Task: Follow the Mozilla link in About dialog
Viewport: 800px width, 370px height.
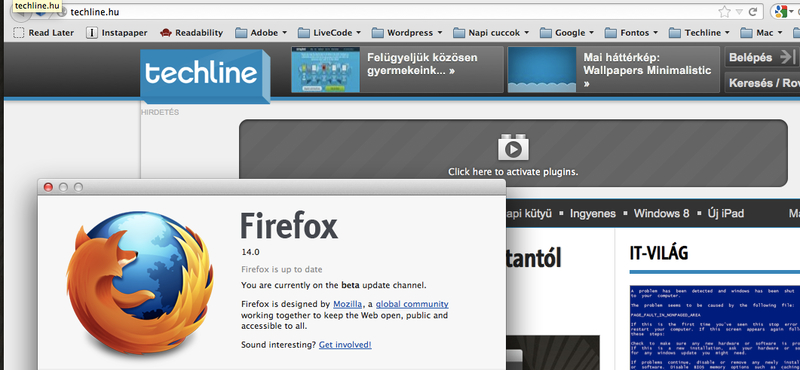Action: click(347, 304)
